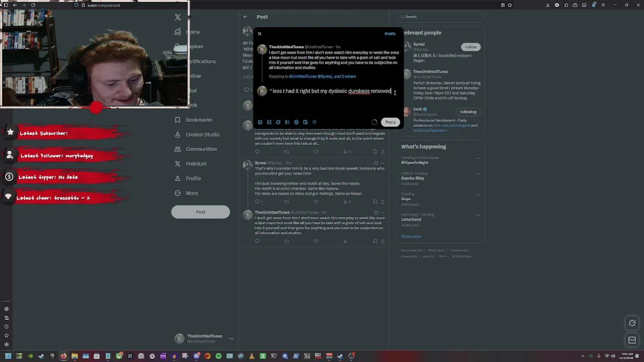Open account menu dots beside TheeUntitledTunes at bottom left
Screen dimensions: 644x362
pyautogui.click(x=231, y=338)
